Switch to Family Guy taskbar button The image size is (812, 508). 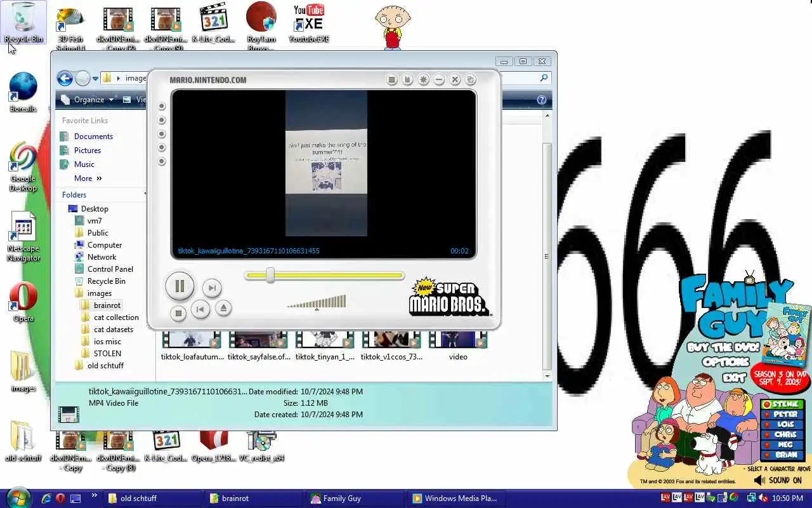[x=354, y=498]
